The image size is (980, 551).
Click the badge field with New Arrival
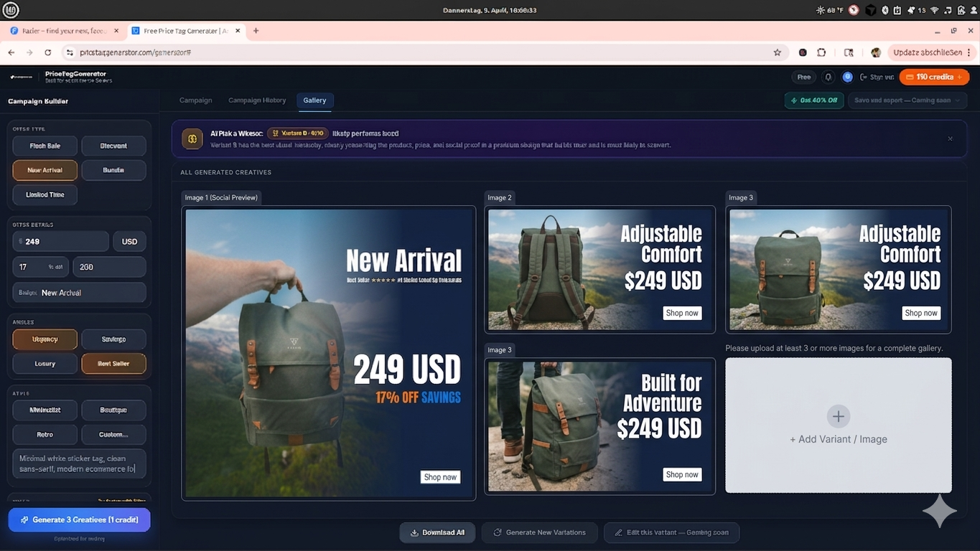pos(79,293)
